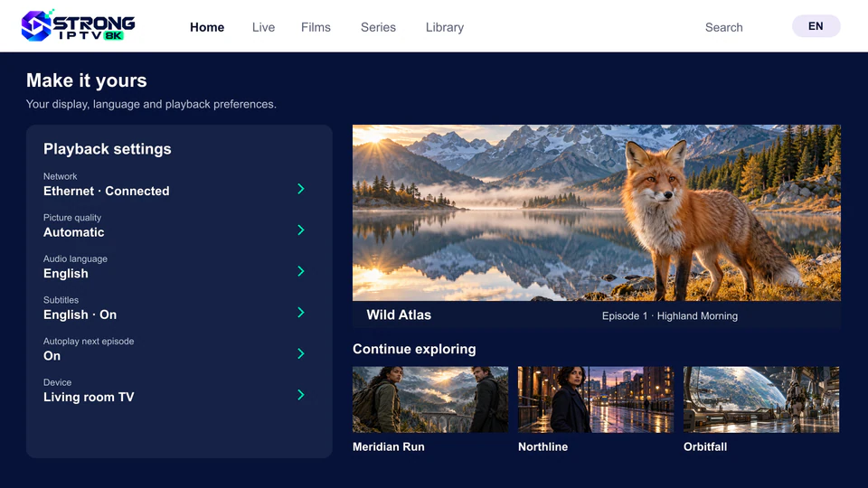Screen dimensions: 868x488
Task: Click the 'Northline' title label
Action: pos(543,446)
